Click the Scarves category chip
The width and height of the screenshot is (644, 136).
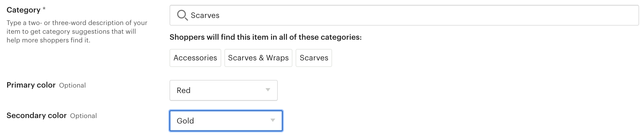(x=314, y=58)
